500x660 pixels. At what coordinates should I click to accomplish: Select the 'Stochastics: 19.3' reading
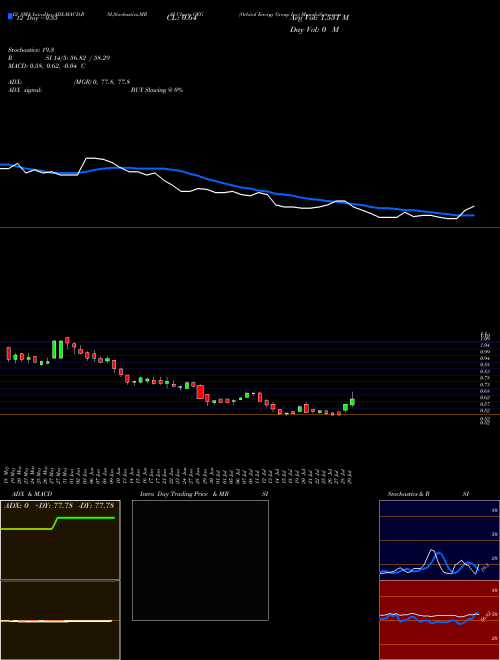click(x=32, y=50)
